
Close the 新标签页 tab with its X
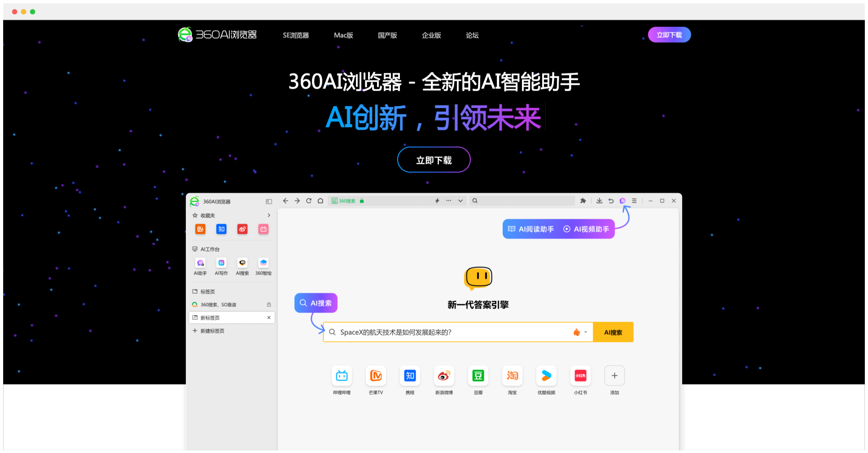(269, 318)
